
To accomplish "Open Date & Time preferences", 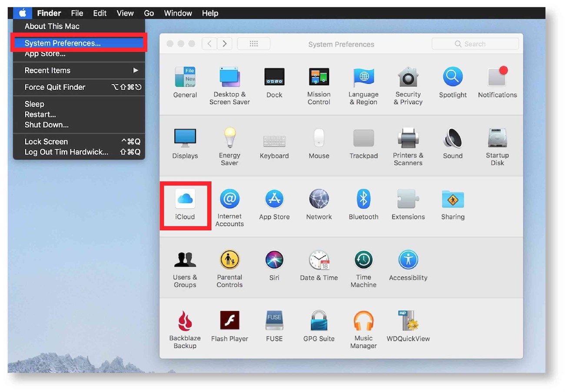I will [319, 266].
